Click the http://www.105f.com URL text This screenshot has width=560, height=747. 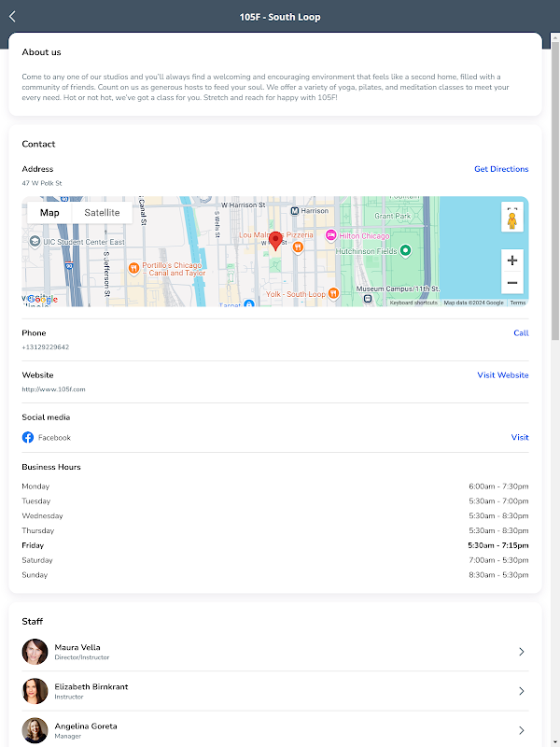click(53, 389)
